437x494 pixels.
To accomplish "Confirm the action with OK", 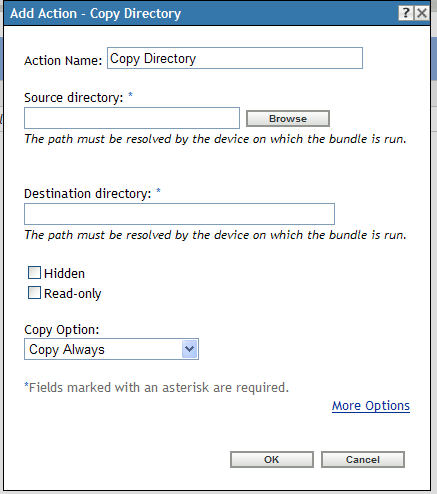I will (272, 460).
